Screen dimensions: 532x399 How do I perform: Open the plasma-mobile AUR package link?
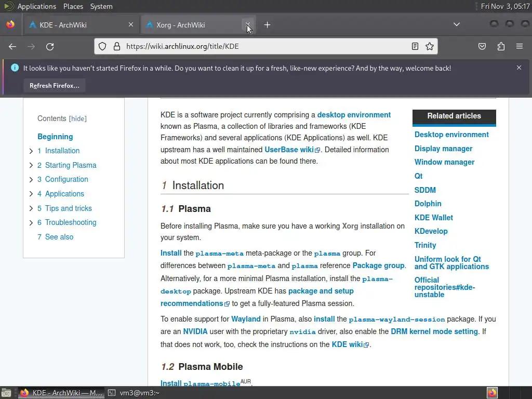(212, 383)
